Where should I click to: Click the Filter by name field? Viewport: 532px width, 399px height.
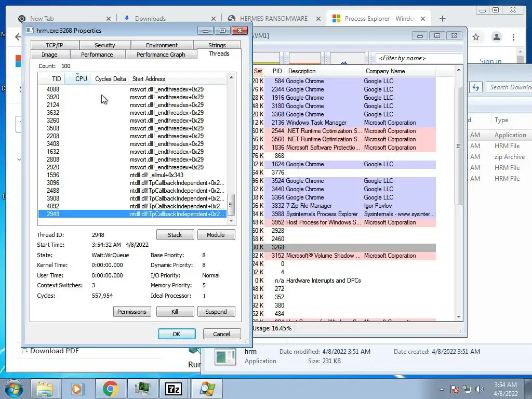coord(419,58)
